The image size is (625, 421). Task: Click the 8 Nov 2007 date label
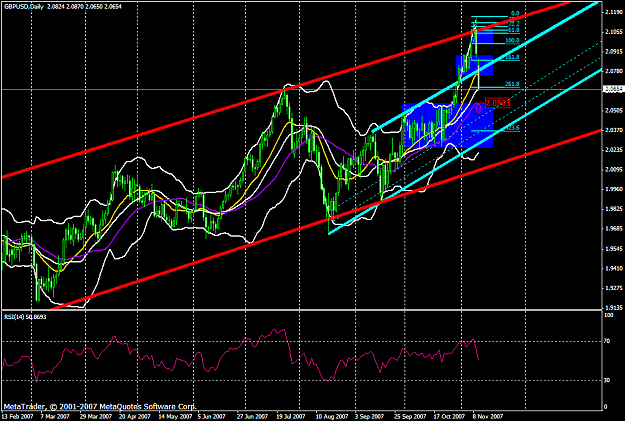(x=488, y=417)
